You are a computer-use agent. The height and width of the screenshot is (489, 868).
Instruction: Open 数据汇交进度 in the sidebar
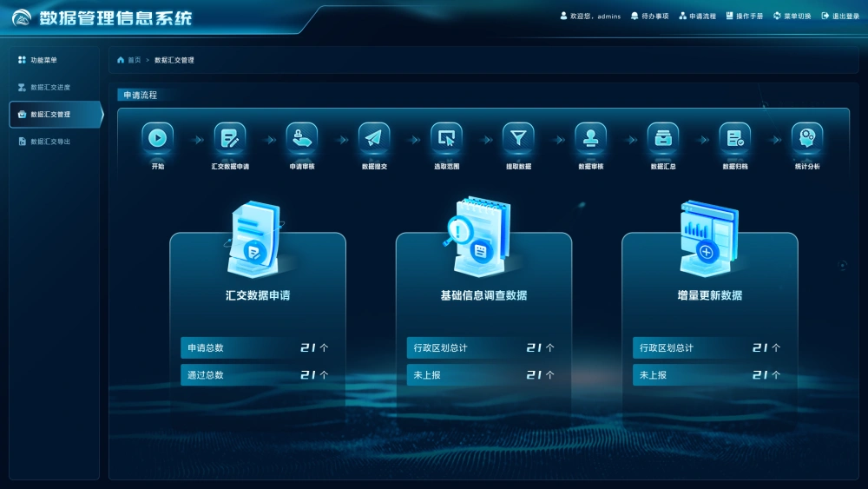click(49, 87)
